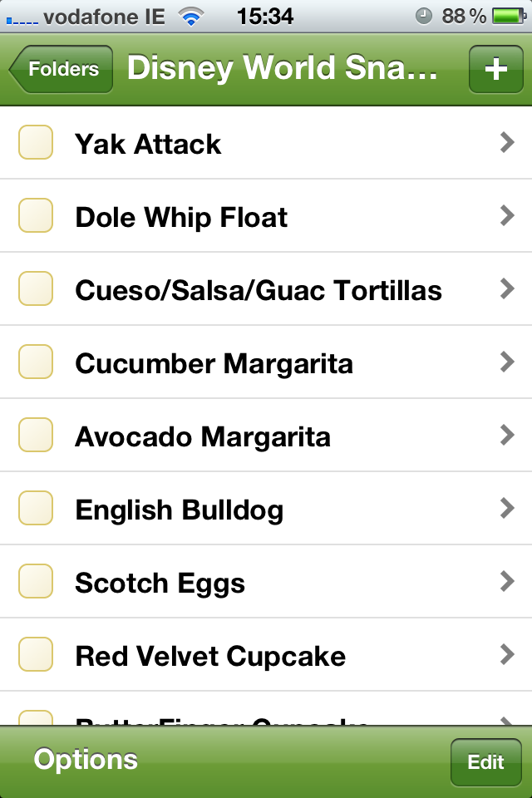Tap the battery icon in status bar
Screen dimensions: 532x798
click(507, 16)
